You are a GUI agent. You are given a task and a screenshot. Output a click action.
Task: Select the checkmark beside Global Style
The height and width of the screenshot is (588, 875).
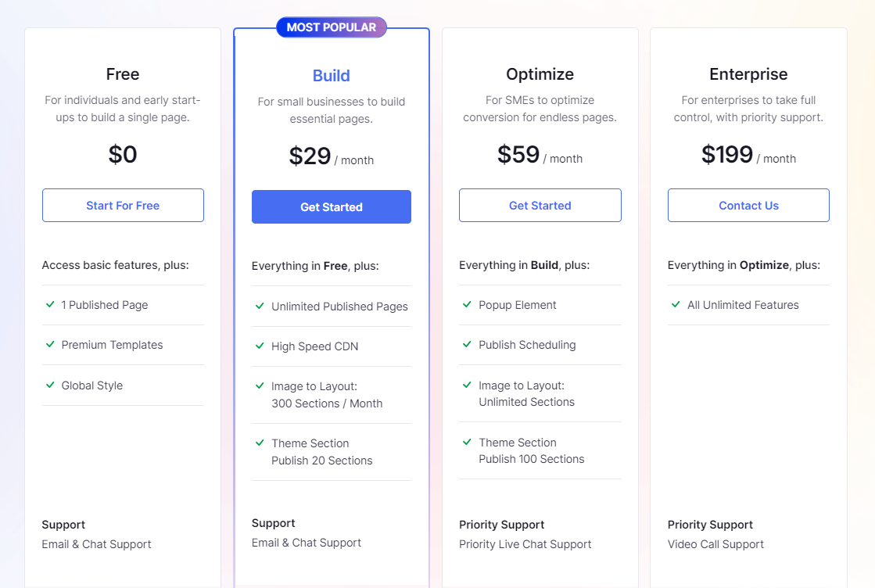tap(49, 385)
